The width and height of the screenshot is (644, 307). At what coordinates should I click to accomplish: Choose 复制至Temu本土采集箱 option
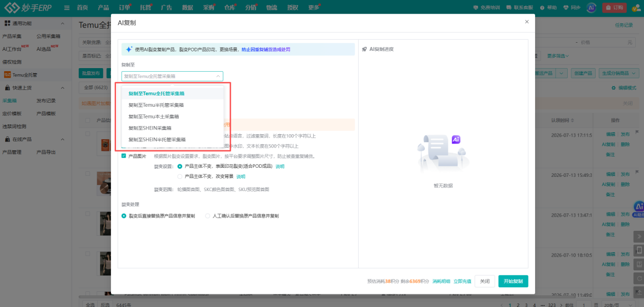tap(172, 116)
